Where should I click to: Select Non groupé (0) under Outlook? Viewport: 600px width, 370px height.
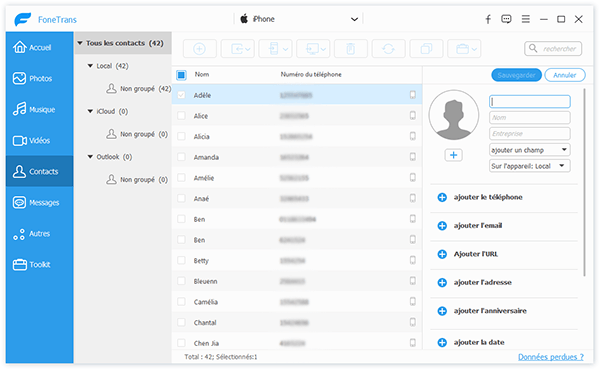point(137,179)
